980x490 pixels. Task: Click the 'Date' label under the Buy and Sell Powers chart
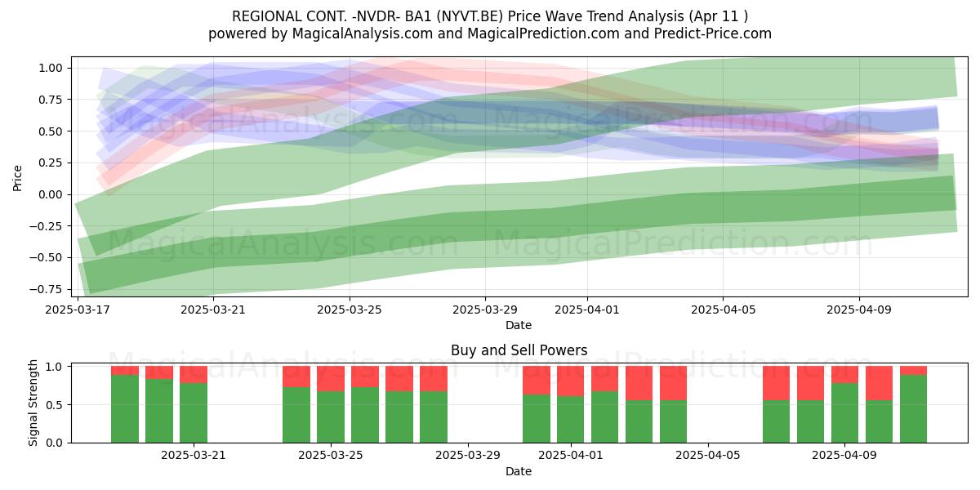(519, 471)
